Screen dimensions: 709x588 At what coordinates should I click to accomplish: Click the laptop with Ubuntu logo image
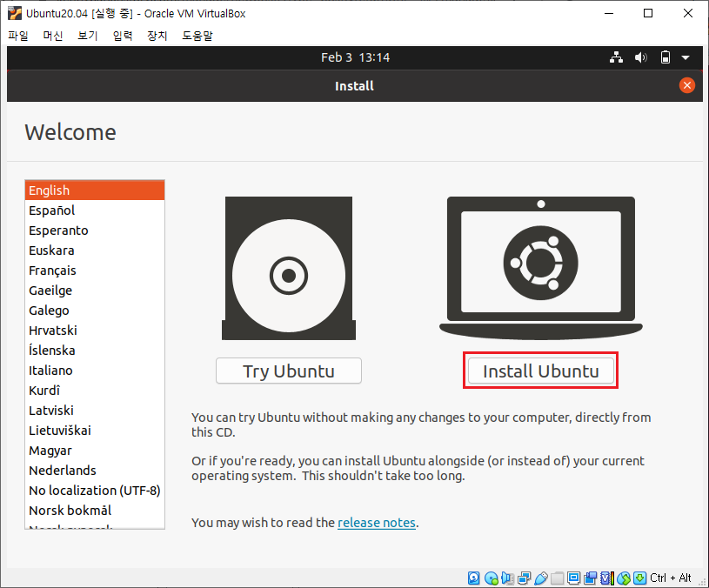541,268
